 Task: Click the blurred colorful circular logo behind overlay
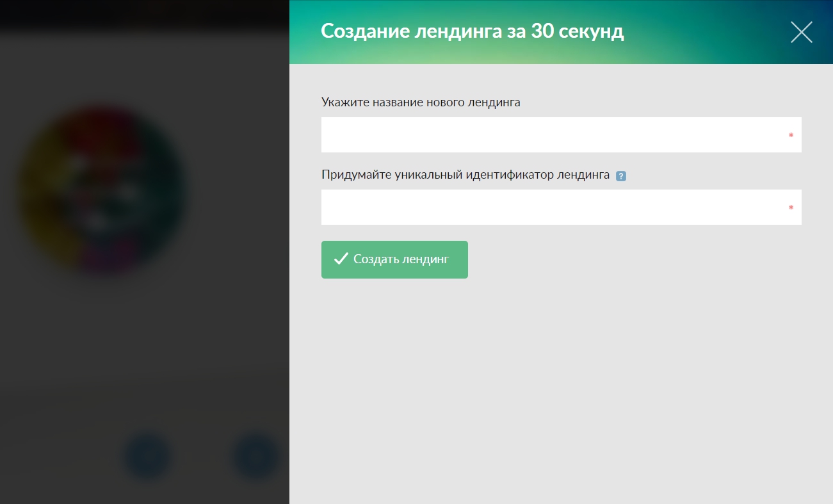102,190
